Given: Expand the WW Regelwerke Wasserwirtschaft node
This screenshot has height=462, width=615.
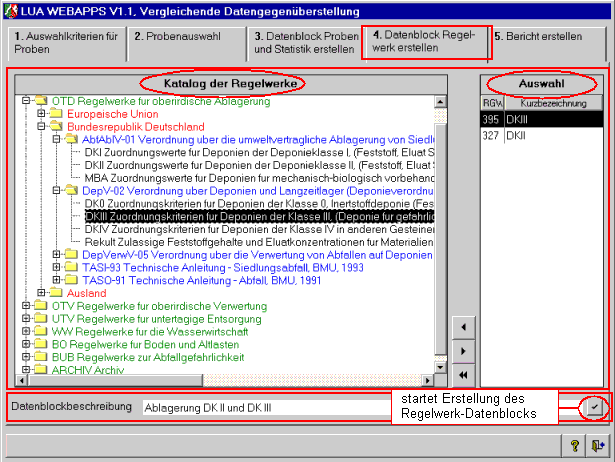Looking at the screenshot, I should click(x=26, y=331).
